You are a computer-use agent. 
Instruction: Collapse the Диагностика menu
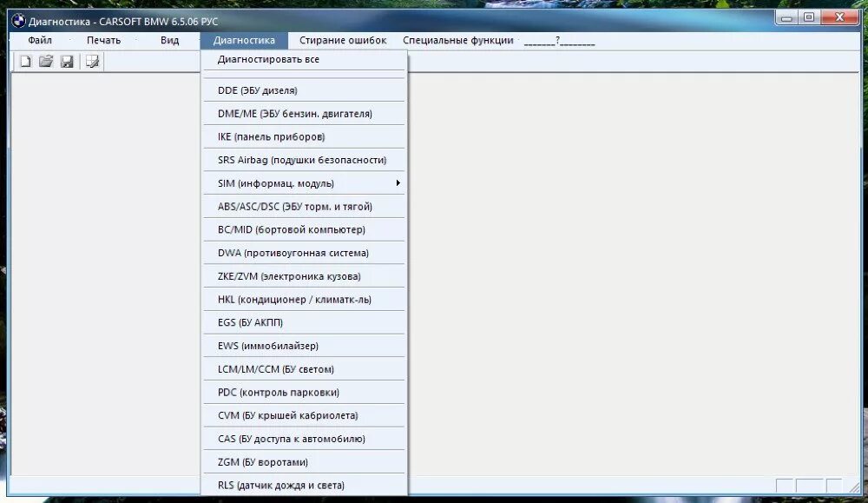coord(244,41)
